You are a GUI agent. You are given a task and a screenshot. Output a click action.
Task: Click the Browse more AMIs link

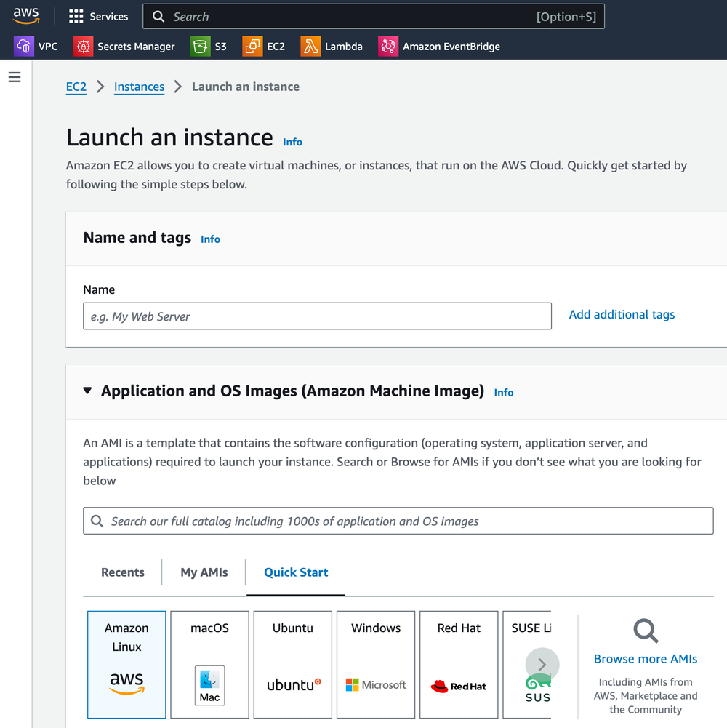pos(646,659)
